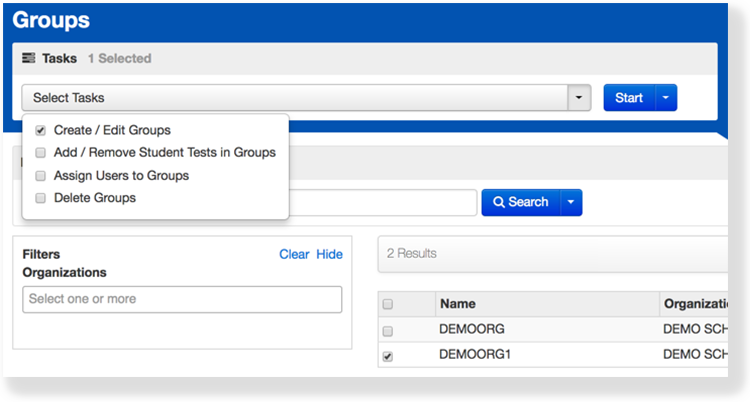Click the Tasks list icon in header

28,59
